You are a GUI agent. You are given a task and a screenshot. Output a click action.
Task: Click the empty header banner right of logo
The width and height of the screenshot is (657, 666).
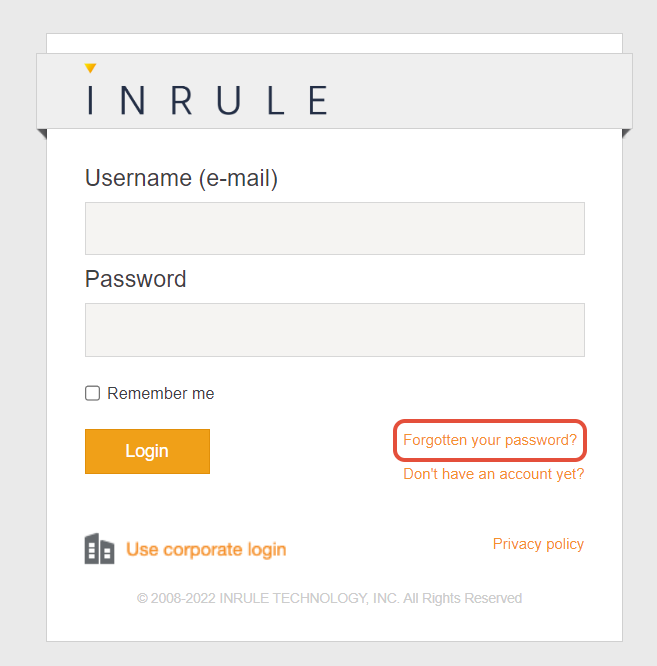[x=480, y=92]
